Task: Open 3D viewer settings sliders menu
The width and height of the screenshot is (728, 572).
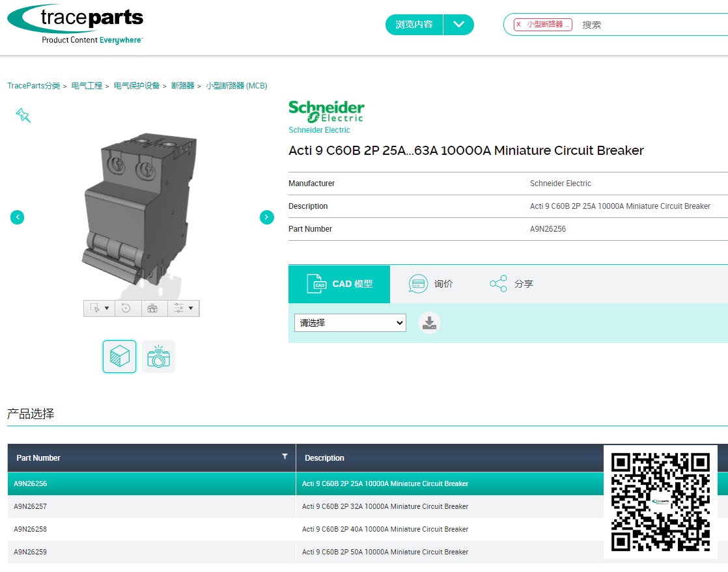Action: click(184, 308)
